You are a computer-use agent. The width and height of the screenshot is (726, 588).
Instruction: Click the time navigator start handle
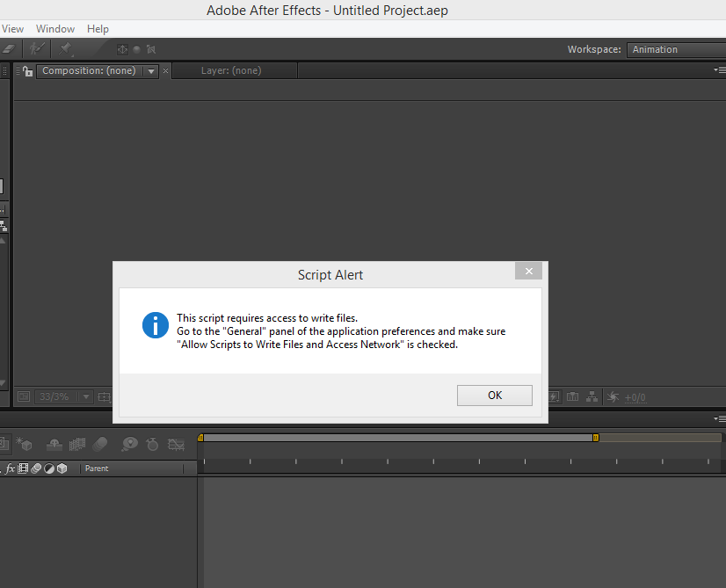[x=200, y=438]
